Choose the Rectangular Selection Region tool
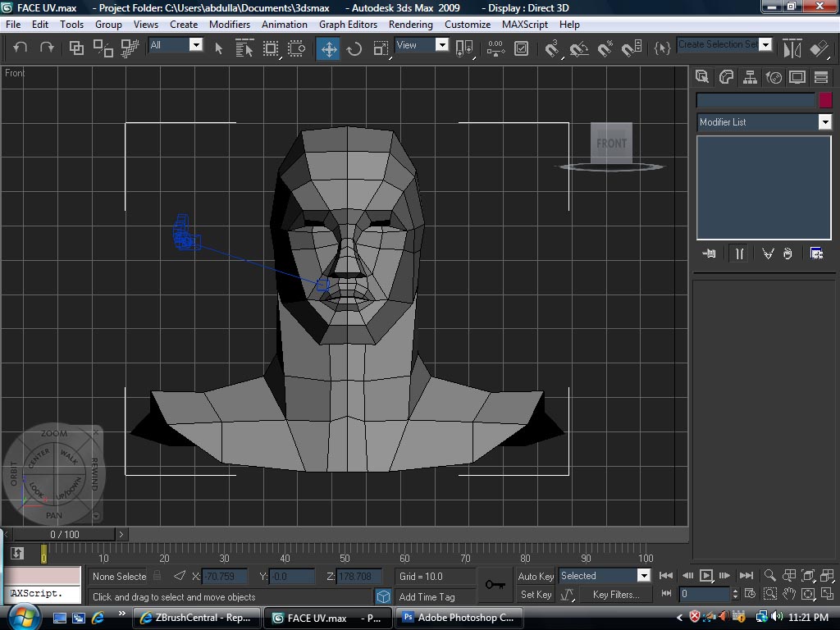Viewport: 840px width, 630px height. pyautogui.click(x=271, y=48)
